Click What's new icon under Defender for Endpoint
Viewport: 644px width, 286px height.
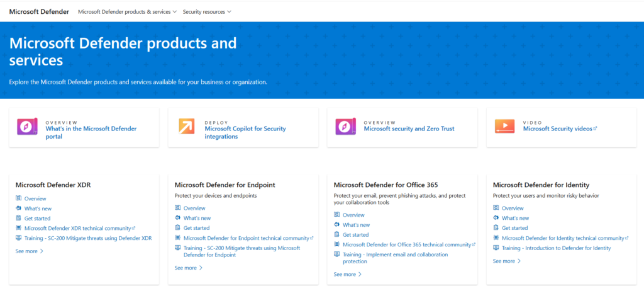coord(177,218)
